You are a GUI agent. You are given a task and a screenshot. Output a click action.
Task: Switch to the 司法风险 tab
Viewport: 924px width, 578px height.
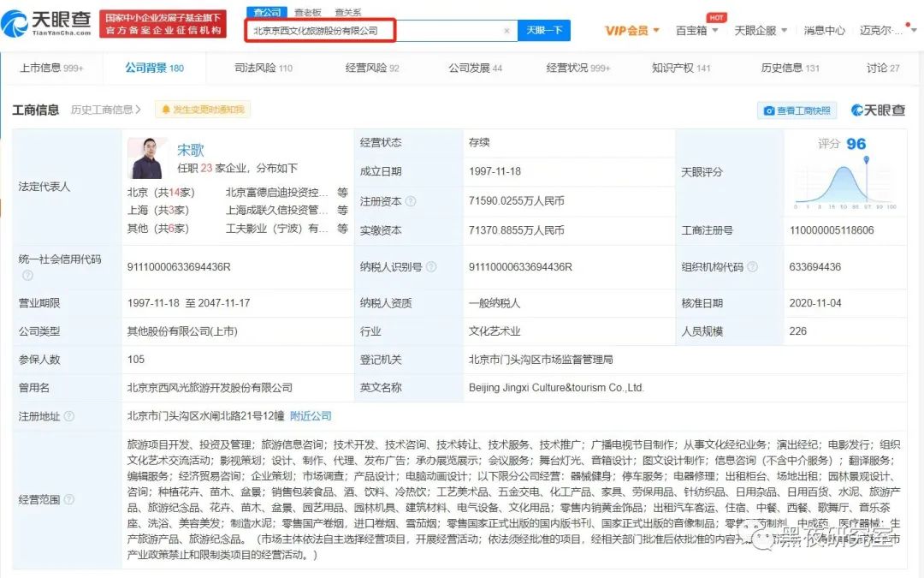tap(264, 68)
